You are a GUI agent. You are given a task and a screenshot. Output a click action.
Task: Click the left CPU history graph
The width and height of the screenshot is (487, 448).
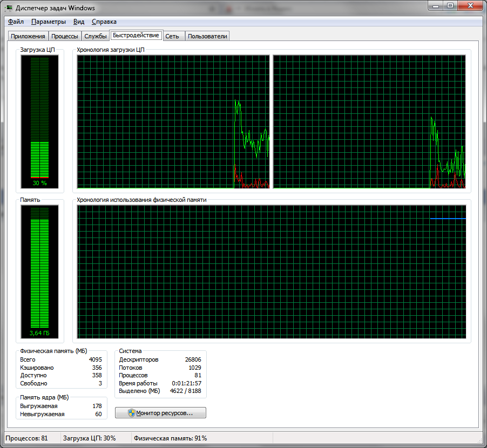[x=173, y=121]
